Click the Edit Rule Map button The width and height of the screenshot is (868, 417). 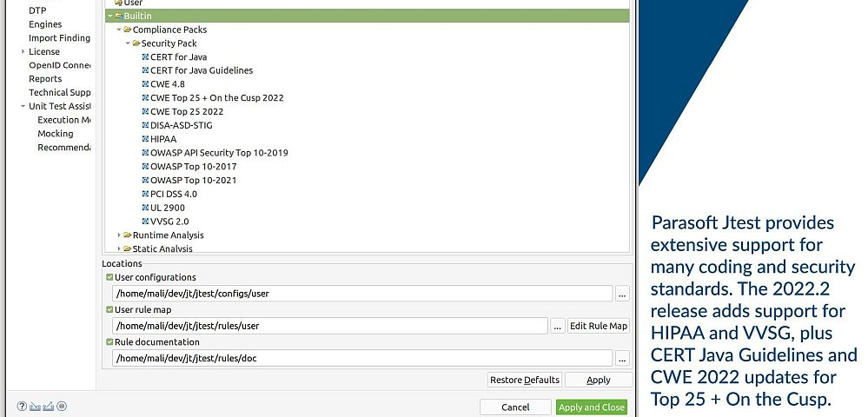click(599, 326)
